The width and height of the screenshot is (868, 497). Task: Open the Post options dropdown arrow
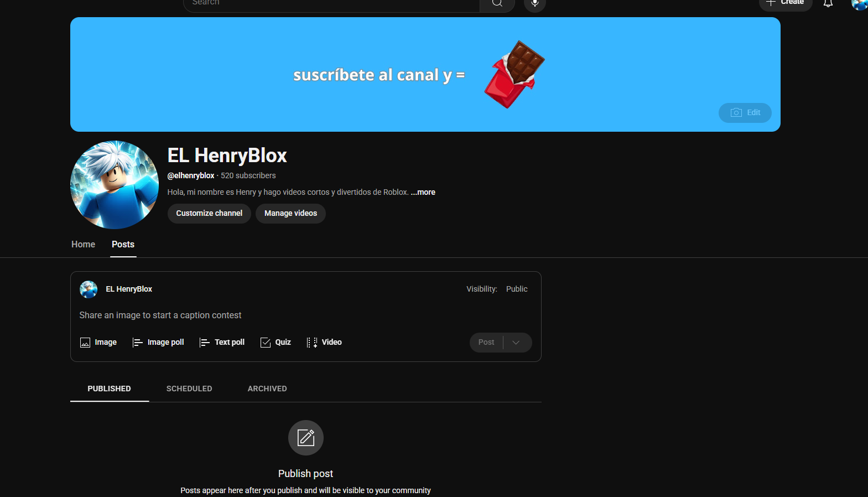(516, 343)
